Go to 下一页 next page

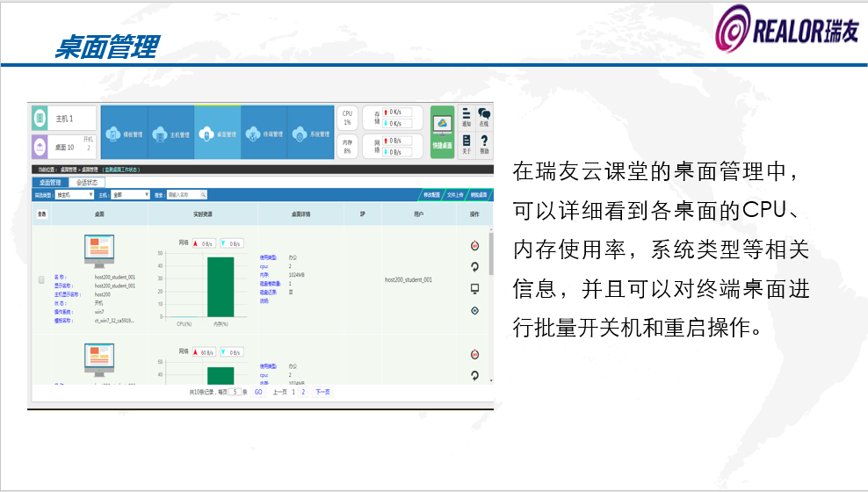(322, 392)
